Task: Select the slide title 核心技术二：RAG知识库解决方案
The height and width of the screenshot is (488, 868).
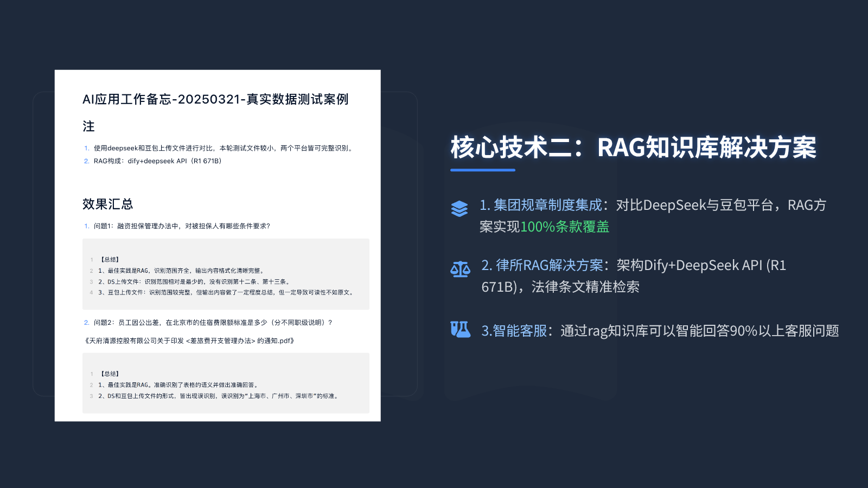Action: pos(633,147)
